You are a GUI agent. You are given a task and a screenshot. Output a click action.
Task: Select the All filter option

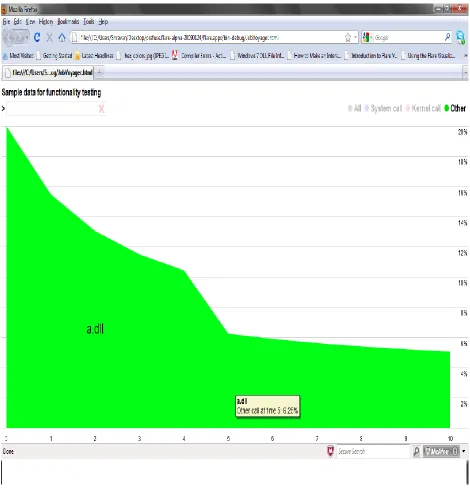tap(354, 108)
